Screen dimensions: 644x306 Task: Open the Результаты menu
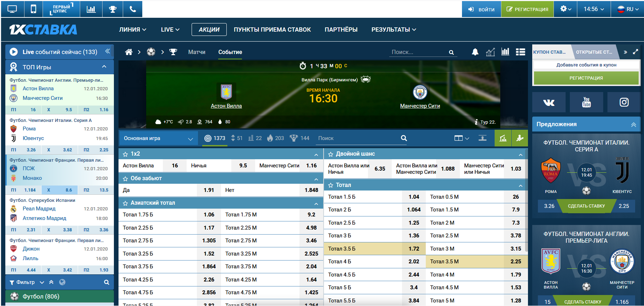pyautogui.click(x=394, y=29)
